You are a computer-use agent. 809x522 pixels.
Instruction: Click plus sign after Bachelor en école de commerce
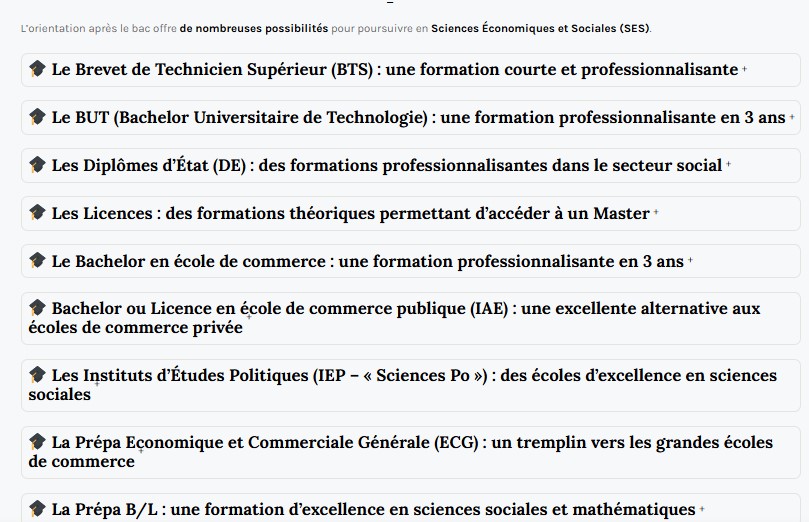pyautogui.click(x=690, y=262)
